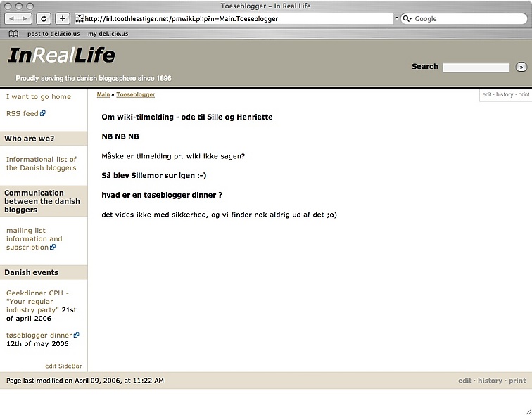Click the red close window button
532x415 pixels.
[x=8, y=6]
